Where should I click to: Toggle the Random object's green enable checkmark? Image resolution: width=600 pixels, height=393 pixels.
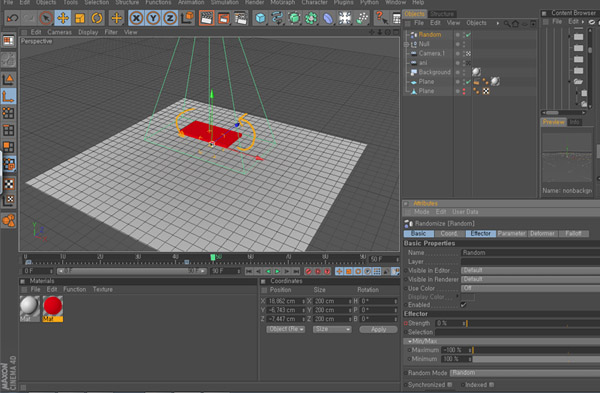click(x=468, y=35)
